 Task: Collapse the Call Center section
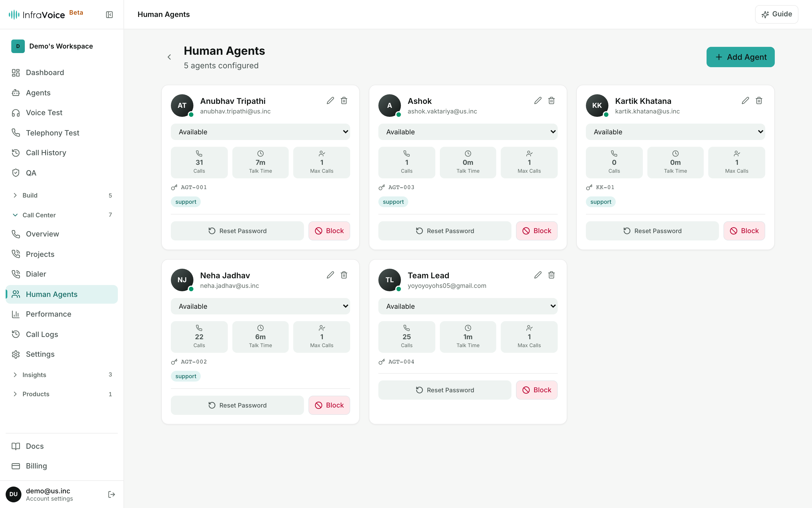(62, 215)
